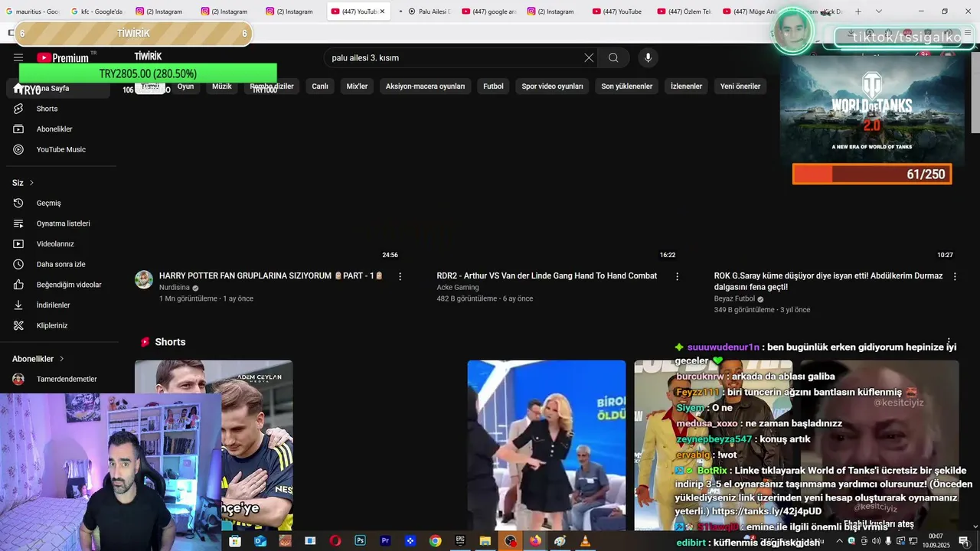Viewport: 980px width, 551px height.
Task: Open options menu for Harry Potter video
Action: (x=400, y=276)
